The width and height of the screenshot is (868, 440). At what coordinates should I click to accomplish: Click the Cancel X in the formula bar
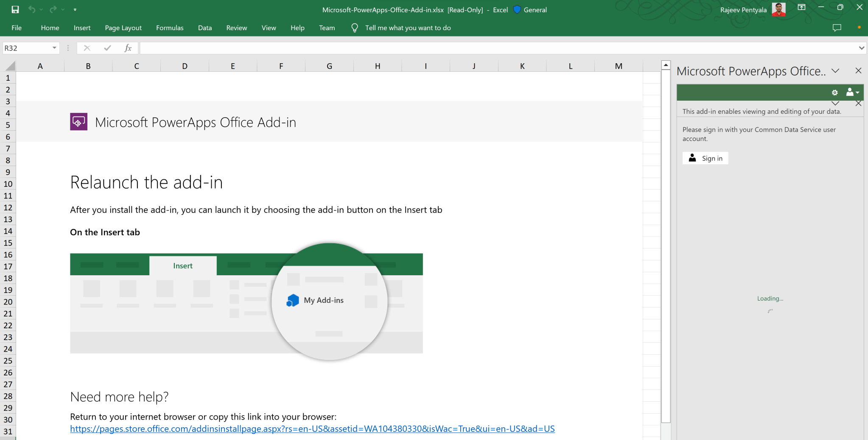tap(87, 48)
